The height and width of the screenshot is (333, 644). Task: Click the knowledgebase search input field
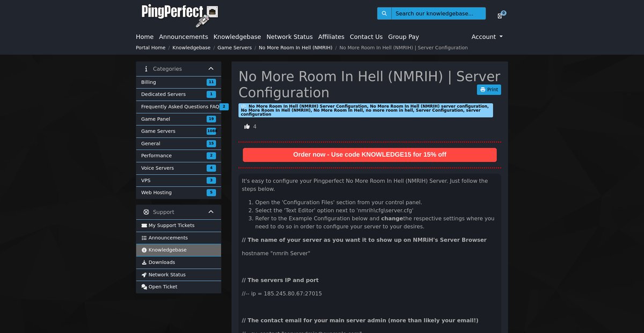click(x=438, y=13)
